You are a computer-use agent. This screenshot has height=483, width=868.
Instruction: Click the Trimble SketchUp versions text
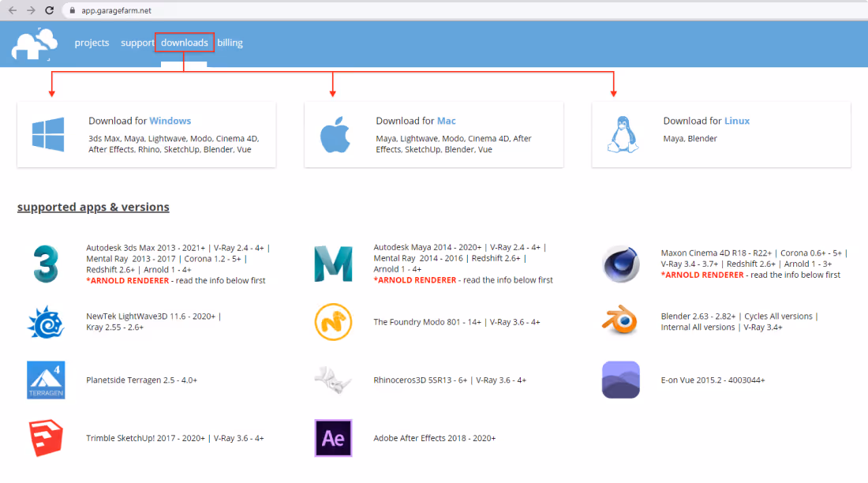(x=175, y=438)
